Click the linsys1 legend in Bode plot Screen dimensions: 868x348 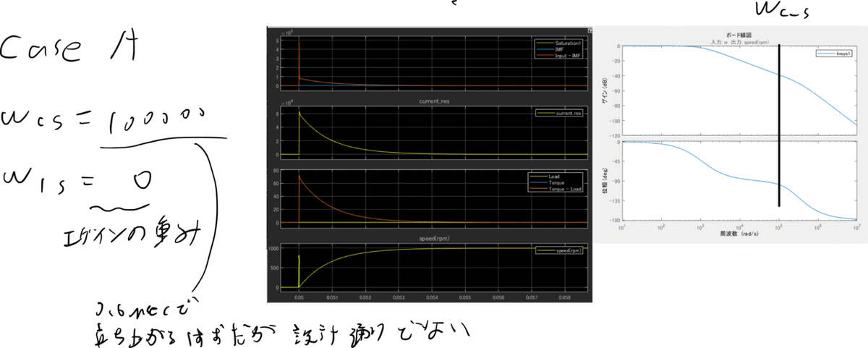(x=835, y=53)
